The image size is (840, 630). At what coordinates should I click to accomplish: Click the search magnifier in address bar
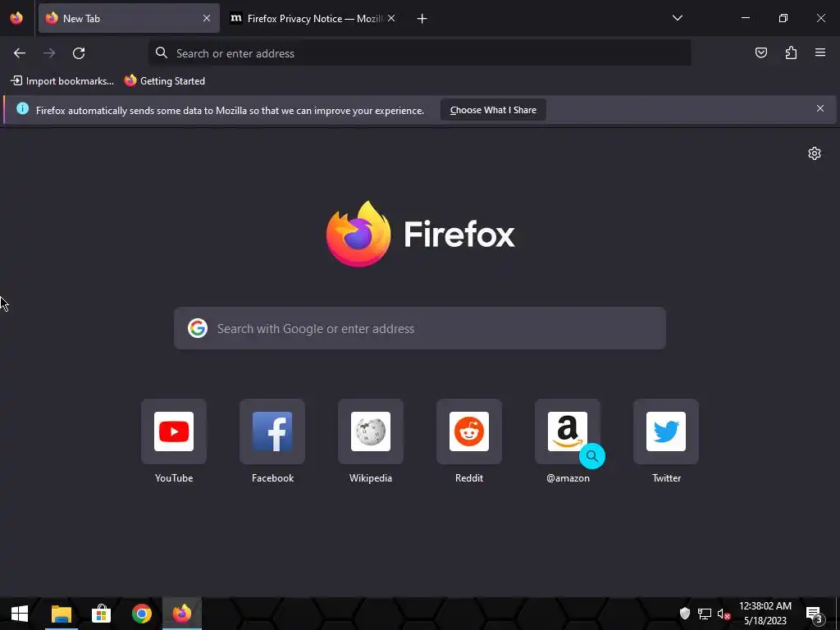(x=162, y=52)
